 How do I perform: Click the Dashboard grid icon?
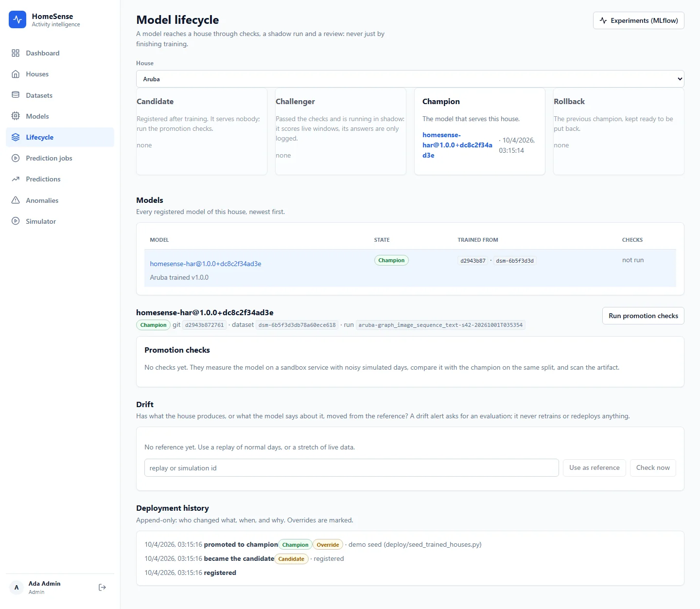coord(16,53)
